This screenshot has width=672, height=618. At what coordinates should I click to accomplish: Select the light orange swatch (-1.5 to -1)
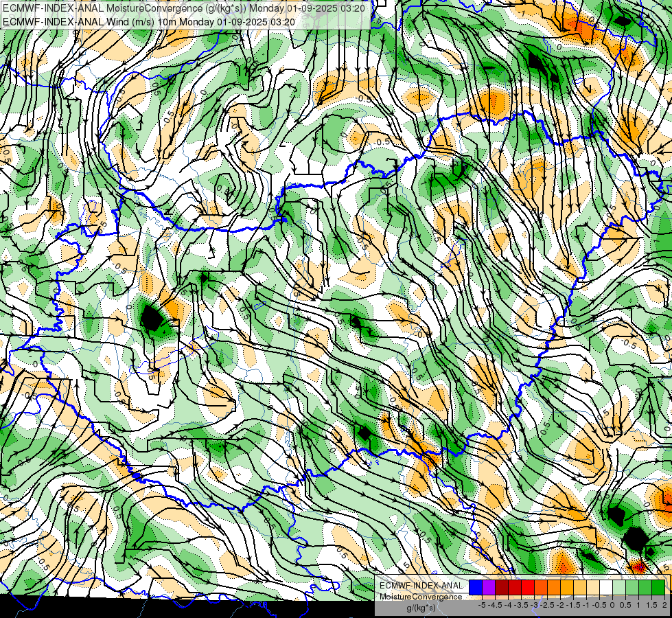coord(580,587)
